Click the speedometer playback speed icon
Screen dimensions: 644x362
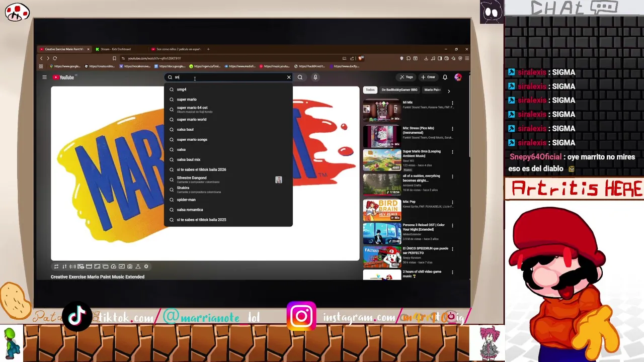113,266
